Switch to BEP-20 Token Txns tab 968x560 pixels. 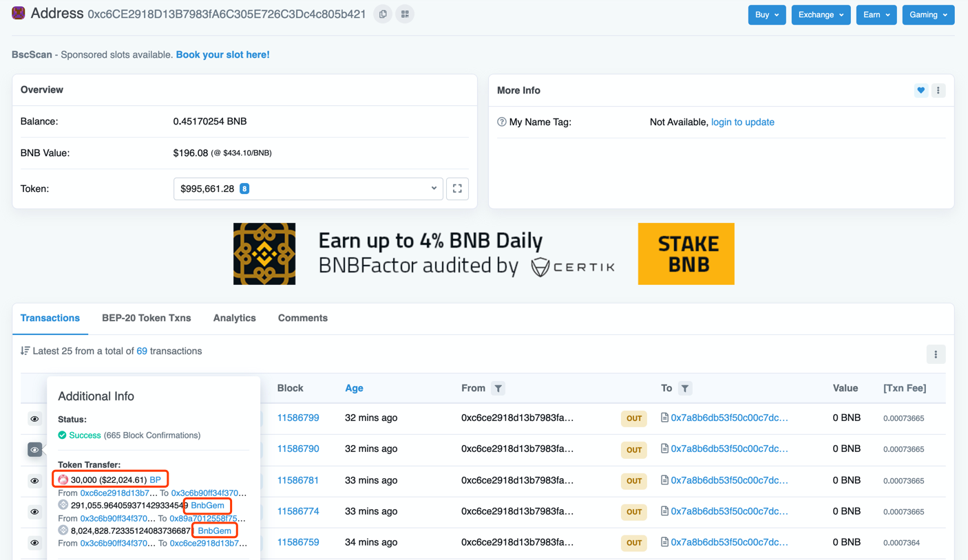point(147,318)
